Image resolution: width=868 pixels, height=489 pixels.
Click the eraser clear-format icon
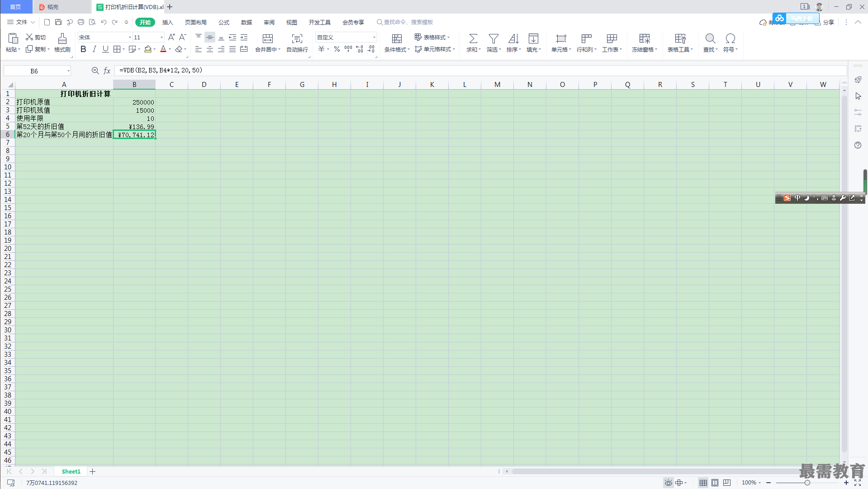(x=179, y=49)
